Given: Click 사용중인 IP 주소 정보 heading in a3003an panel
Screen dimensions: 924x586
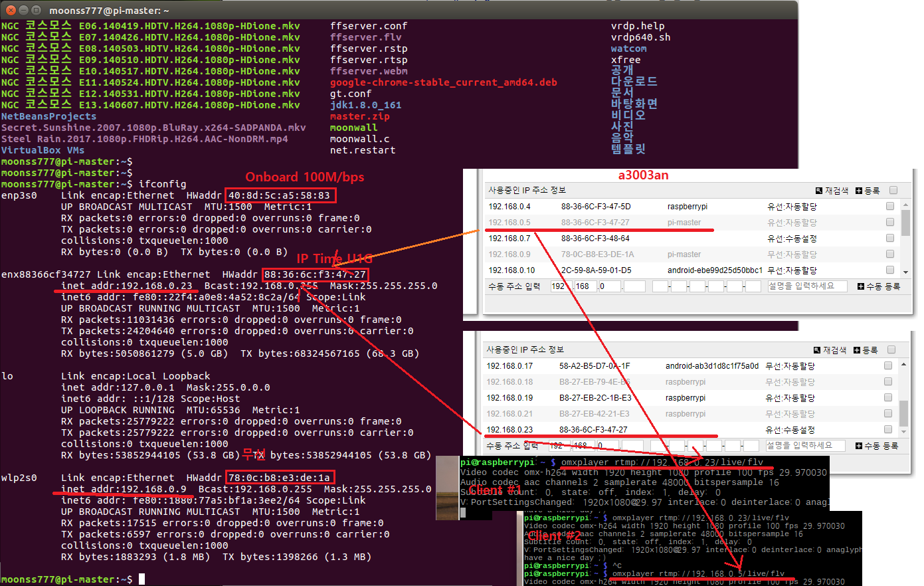Looking at the screenshot, I should click(527, 190).
